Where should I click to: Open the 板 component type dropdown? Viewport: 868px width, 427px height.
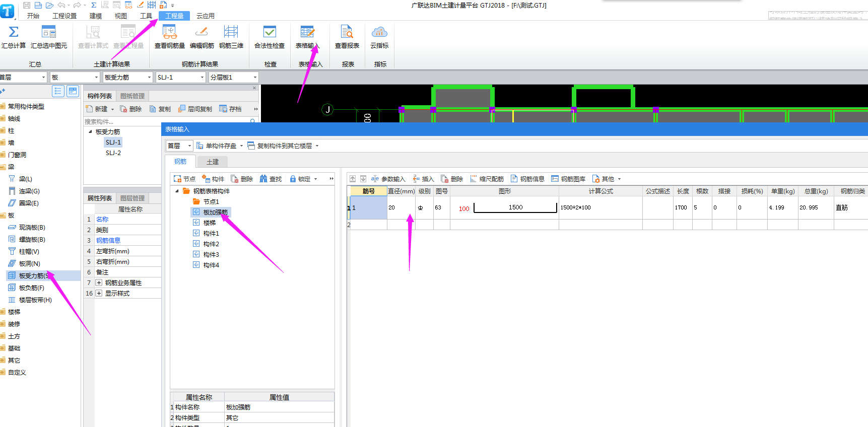tap(97, 77)
